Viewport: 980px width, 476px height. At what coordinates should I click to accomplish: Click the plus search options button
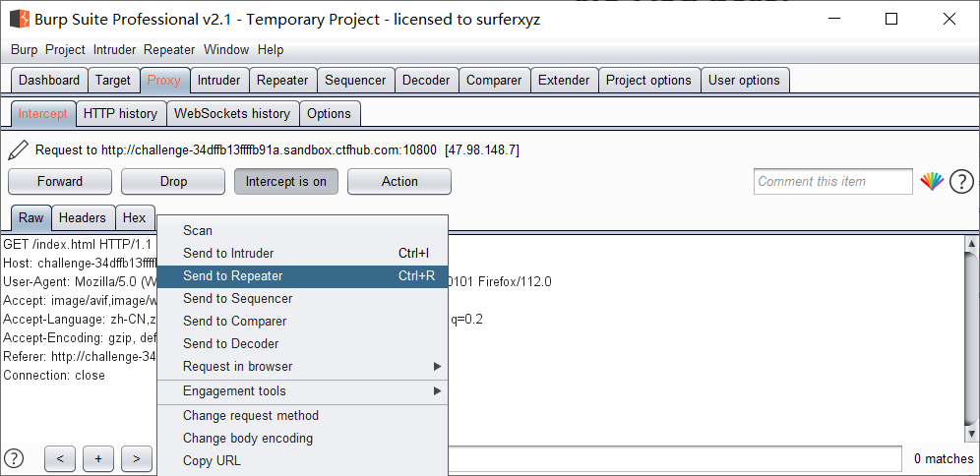pos(98,458)
